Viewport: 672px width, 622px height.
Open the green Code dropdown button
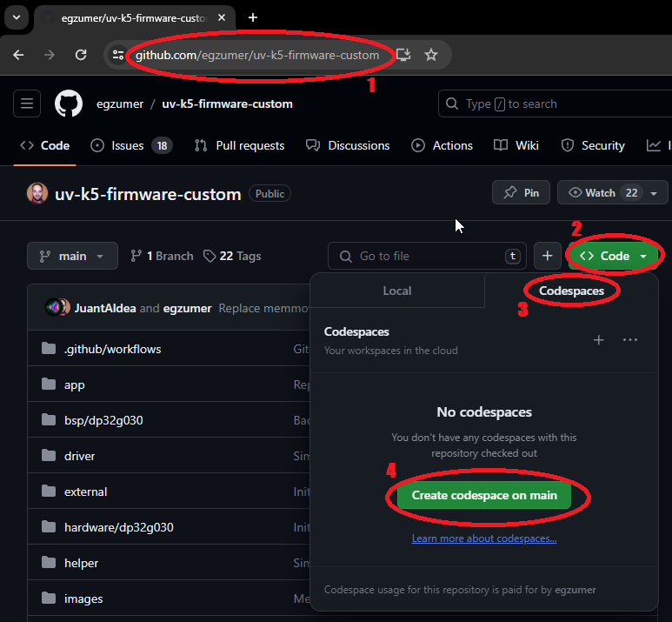[x=615, y=256]
